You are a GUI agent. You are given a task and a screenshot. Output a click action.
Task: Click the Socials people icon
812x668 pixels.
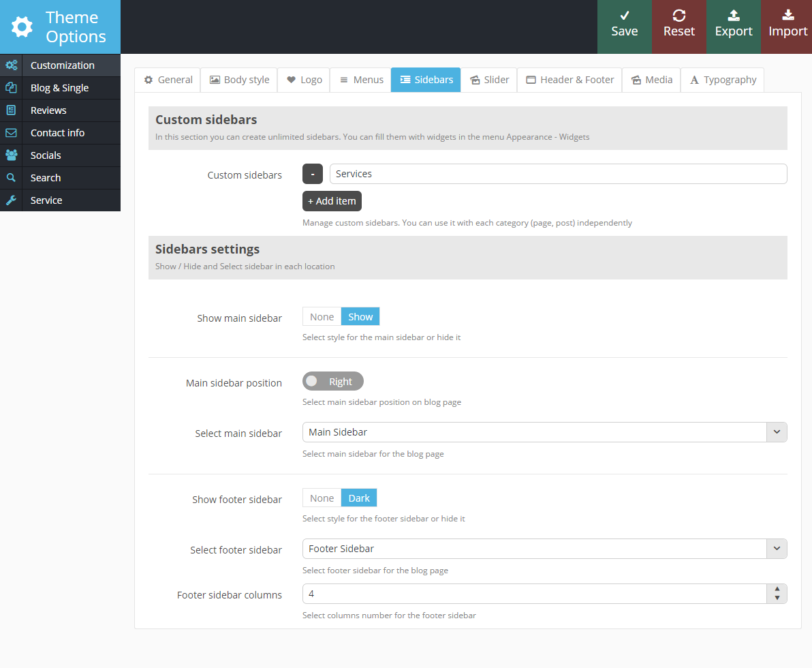click(11, 155)
